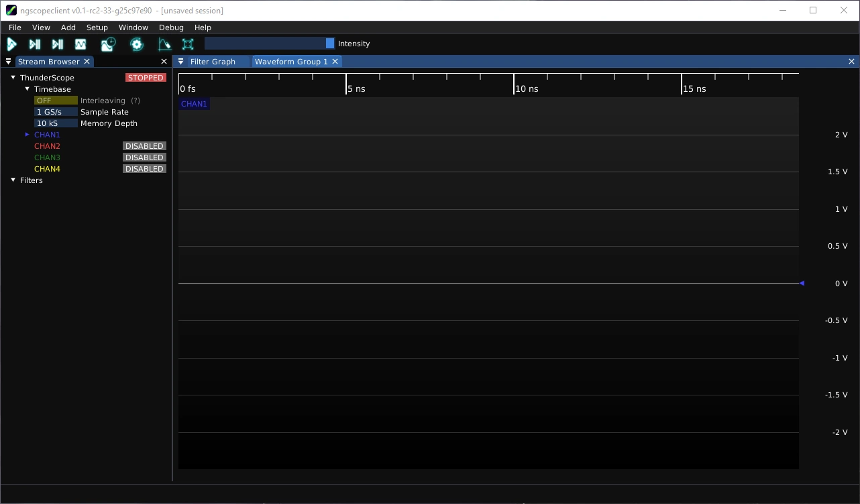Stop the acquisition with the waveform icon
Image resolution: width=860 pixels, height=504 pixels.
80,44
